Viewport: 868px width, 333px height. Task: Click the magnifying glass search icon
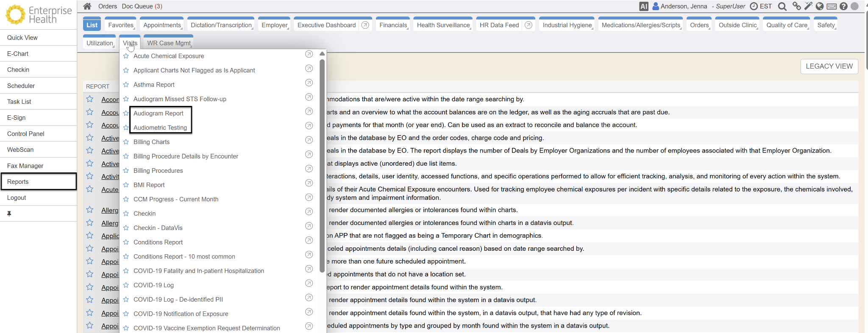click(782, 6)
